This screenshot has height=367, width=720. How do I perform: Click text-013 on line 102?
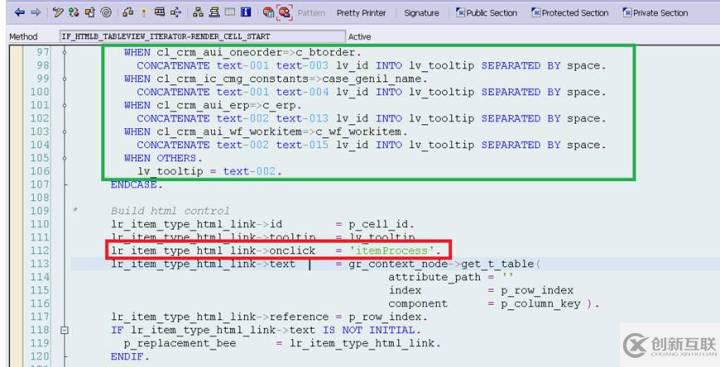pos(302,118)
